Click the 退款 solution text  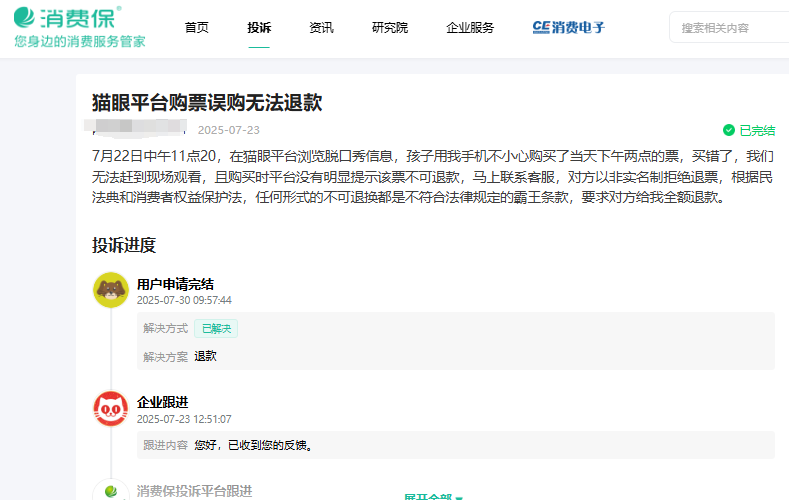click(x=205, y=356)
